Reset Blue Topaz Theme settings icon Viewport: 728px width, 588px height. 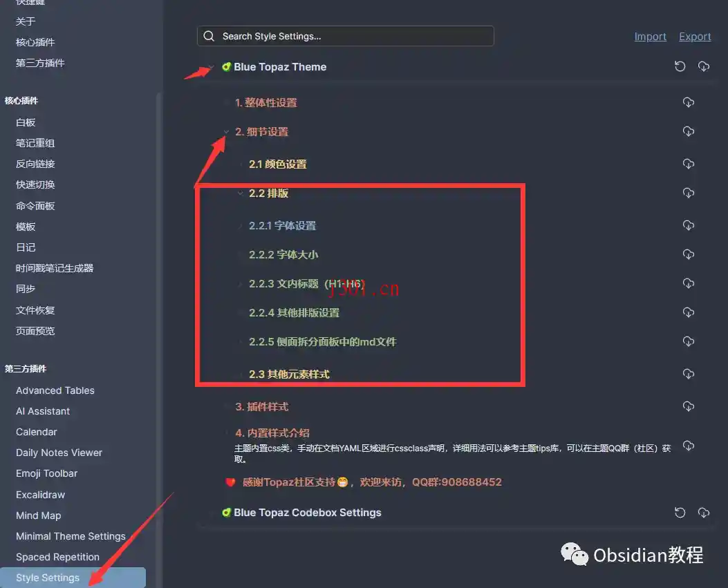[x=680, y=66]
